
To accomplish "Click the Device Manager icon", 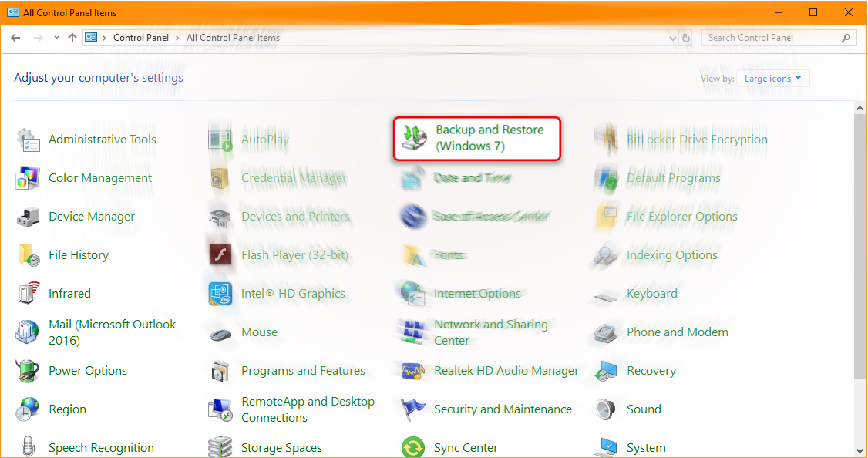I will click(x=29, y=217).
